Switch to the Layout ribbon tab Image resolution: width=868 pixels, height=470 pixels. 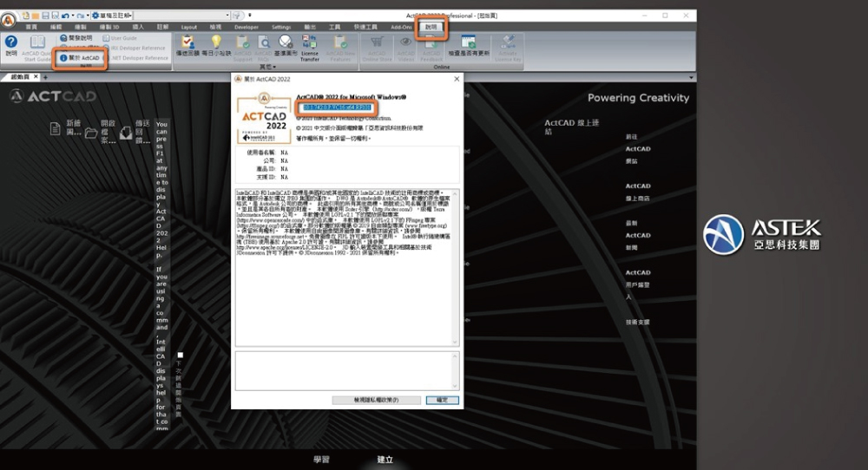tap(188, 27)
